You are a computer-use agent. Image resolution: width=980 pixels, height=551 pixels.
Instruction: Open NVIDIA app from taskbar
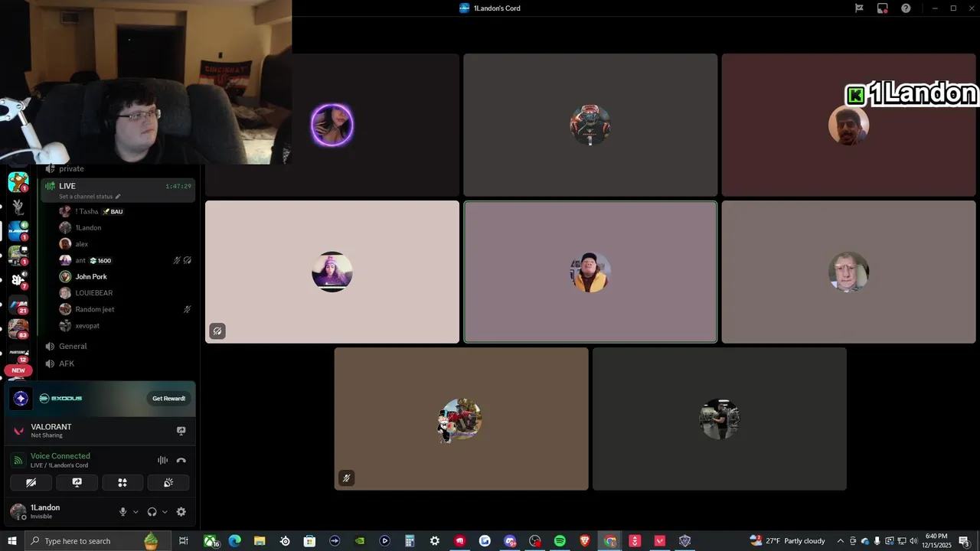pyautogui.click(x=360, y=541)
